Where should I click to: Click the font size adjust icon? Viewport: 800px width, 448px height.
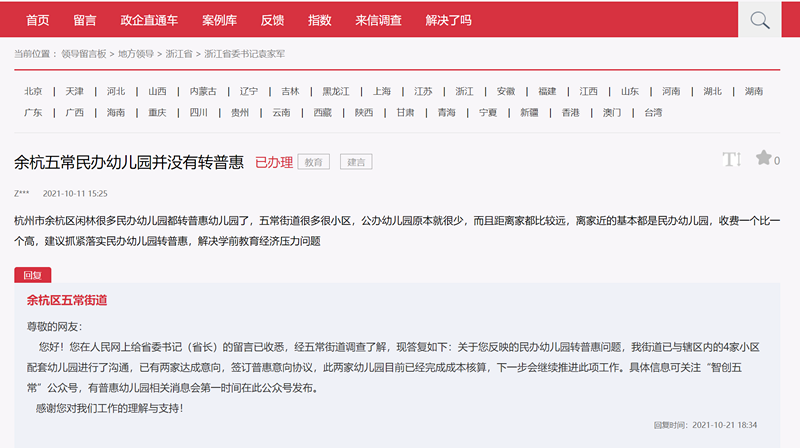[x=731, y=159]
